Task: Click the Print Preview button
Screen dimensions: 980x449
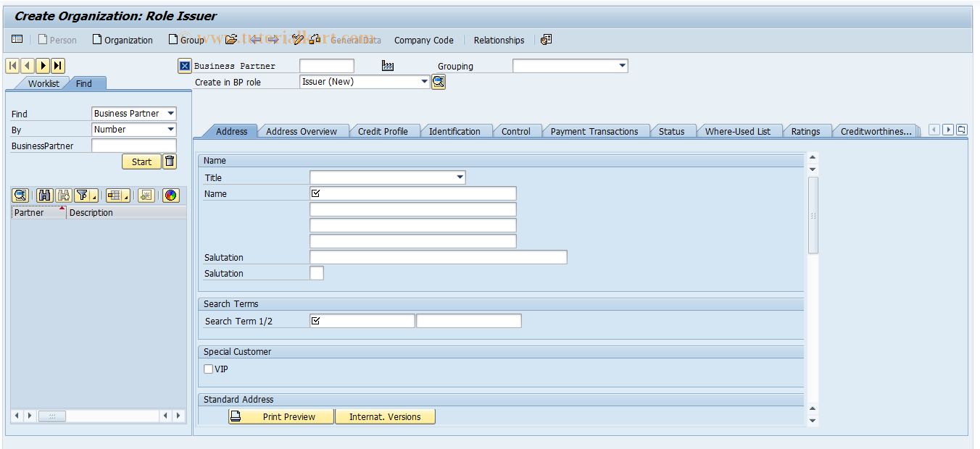Action: pos(281,416)
